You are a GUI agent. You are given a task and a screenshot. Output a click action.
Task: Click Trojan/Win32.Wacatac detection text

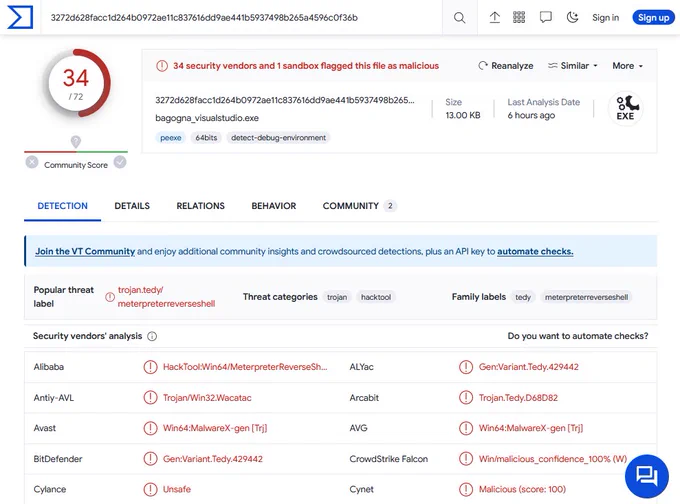click(x=207, y=398)
